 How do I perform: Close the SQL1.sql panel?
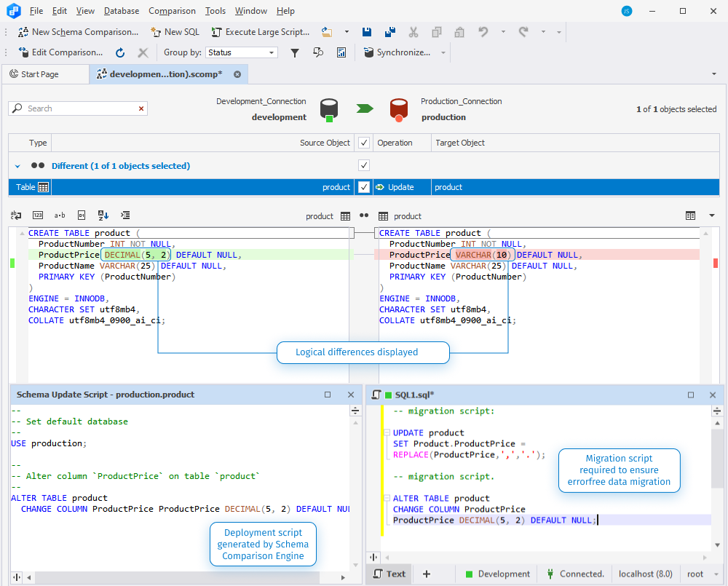click(713, 395)
